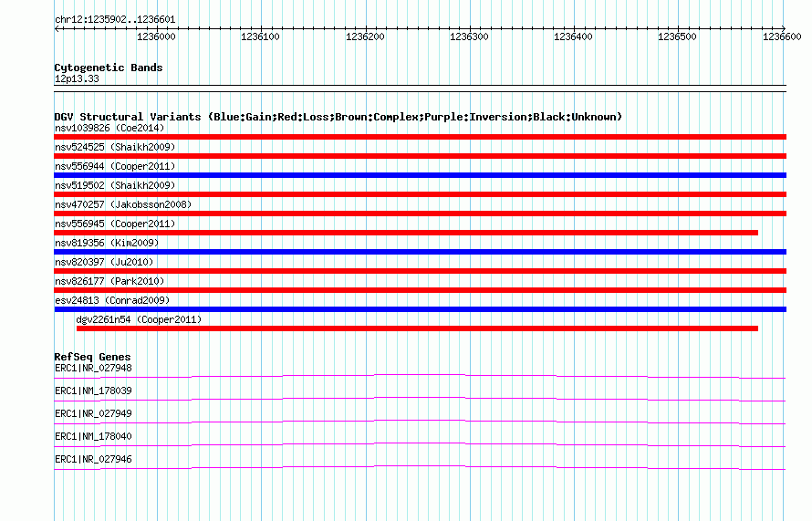Click the Cytogenetic Bands track title
812x521 pixels.
[x=109, y=68]
